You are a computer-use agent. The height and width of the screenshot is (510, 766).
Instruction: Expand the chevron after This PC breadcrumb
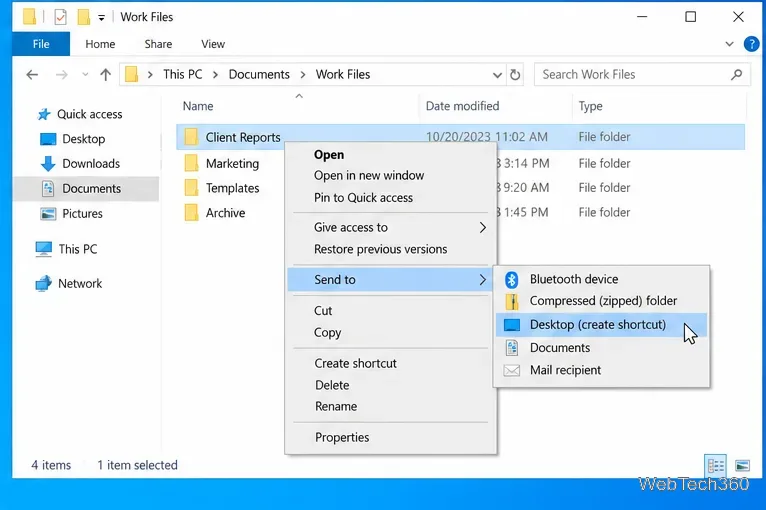pos(215,75)
